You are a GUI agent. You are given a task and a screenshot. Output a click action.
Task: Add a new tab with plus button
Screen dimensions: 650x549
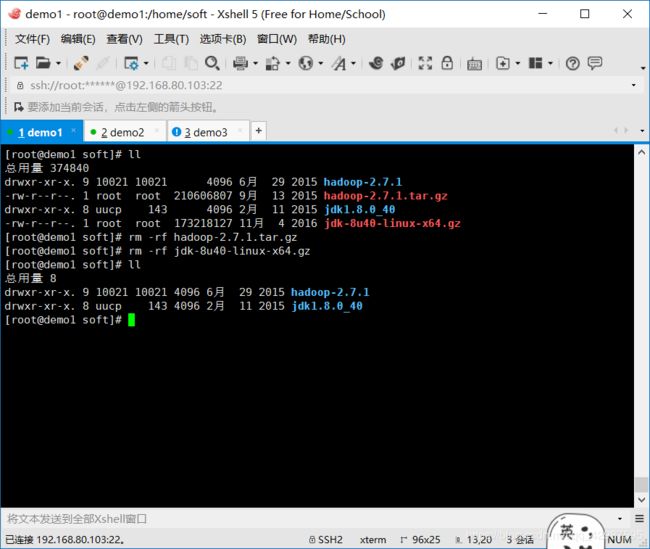pos(259,131)
